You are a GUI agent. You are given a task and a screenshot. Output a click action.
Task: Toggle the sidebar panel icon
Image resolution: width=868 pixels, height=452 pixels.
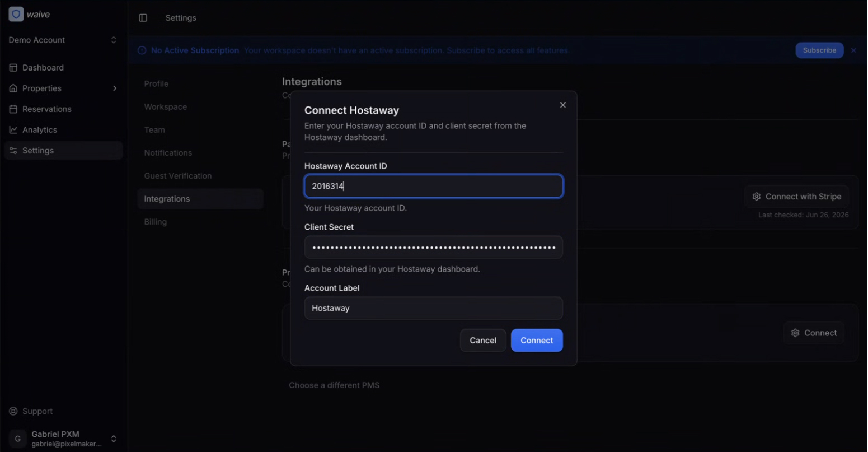143,18
